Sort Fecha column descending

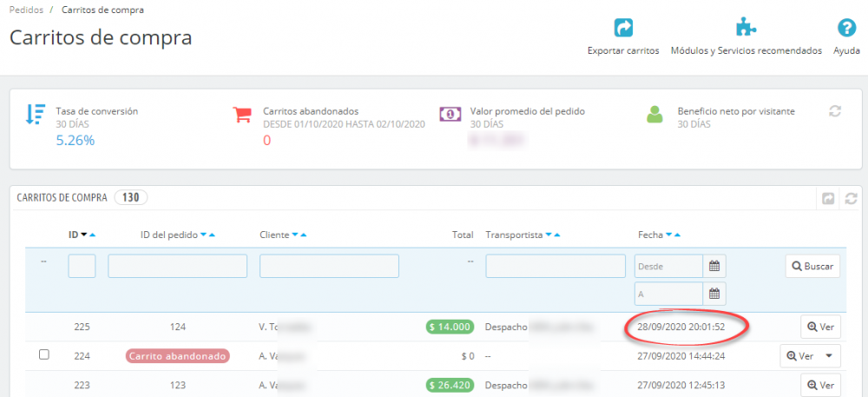[669, 235]
